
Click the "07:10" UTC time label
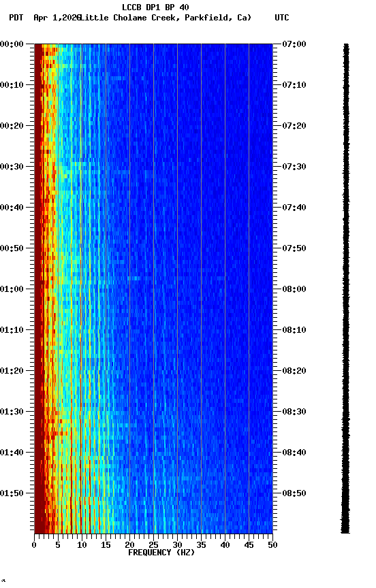pos(294,85)
